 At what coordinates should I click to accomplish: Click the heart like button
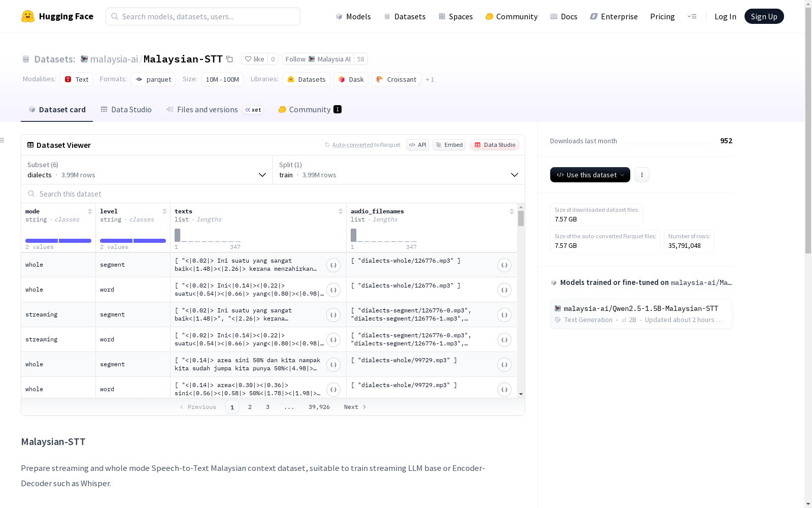click(254, 59)
